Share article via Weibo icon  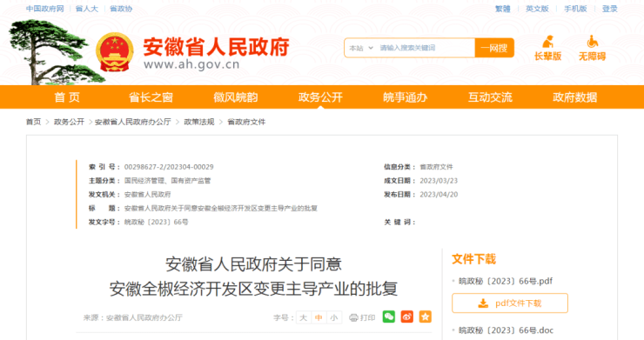pos(406,317)
